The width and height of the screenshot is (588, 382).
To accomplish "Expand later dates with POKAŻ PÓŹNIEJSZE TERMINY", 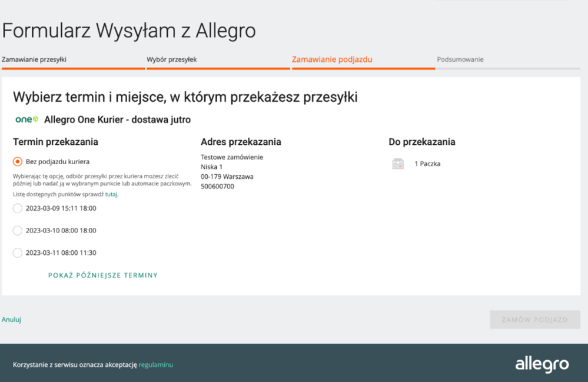I will [x=102, y=275].
